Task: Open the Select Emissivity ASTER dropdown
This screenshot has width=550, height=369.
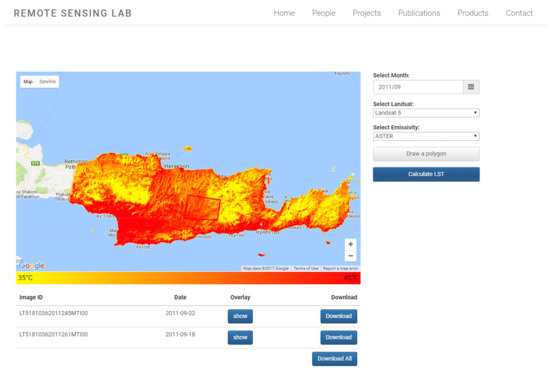Action: coord(426,136)
